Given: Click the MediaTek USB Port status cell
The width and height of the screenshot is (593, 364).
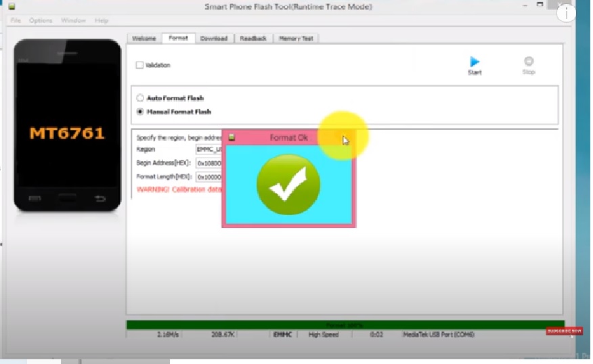Looking at the screenshot, I should 439,334.
